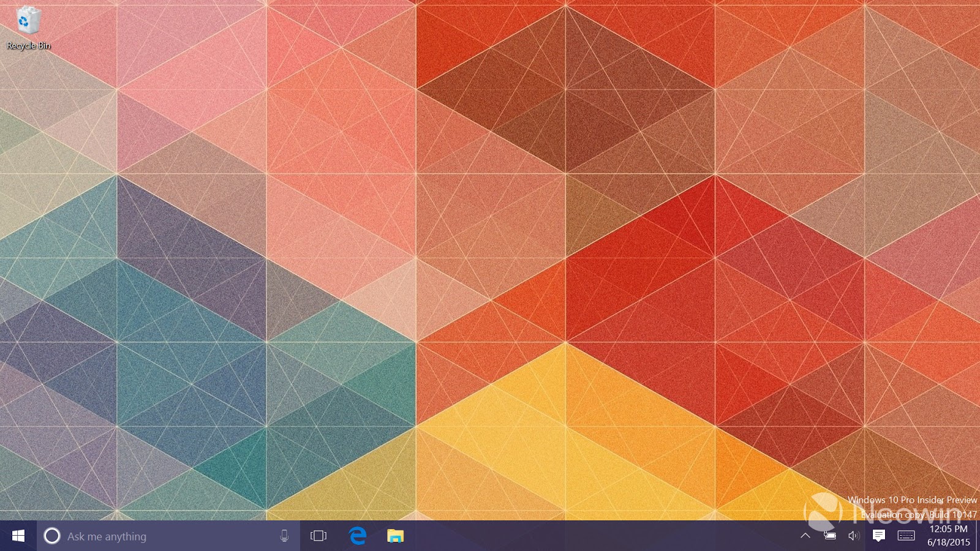The width and height of the screenshot is (980, 551).
Task: Open the volume speaker icon
Action: [x=854, y=536]
